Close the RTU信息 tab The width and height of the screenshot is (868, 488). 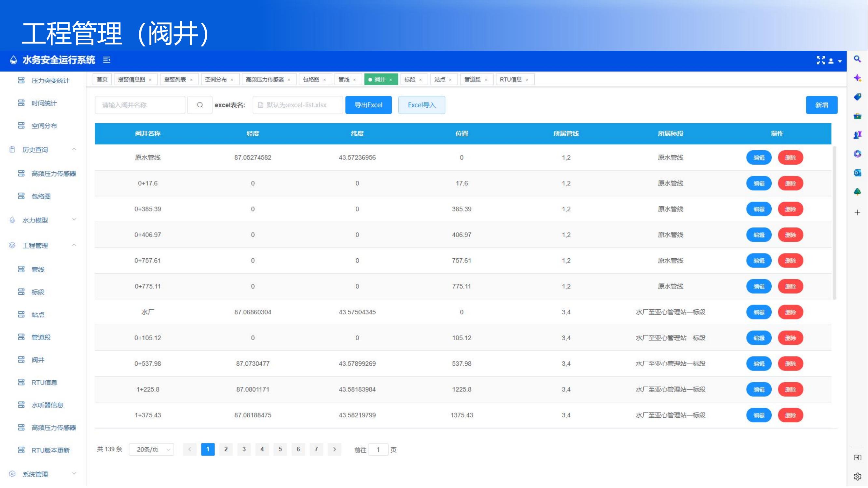pyautogui.click(x=527, y=80)
